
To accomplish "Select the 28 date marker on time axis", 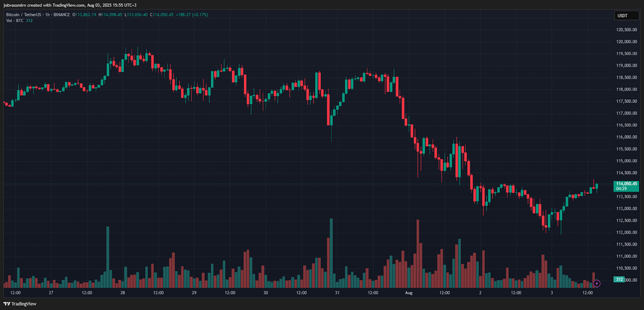I will tap(123, 292).
